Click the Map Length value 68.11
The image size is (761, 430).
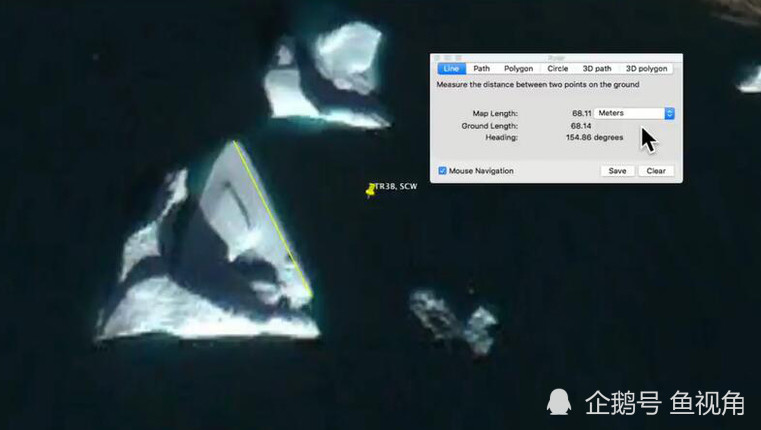[580, 114]
